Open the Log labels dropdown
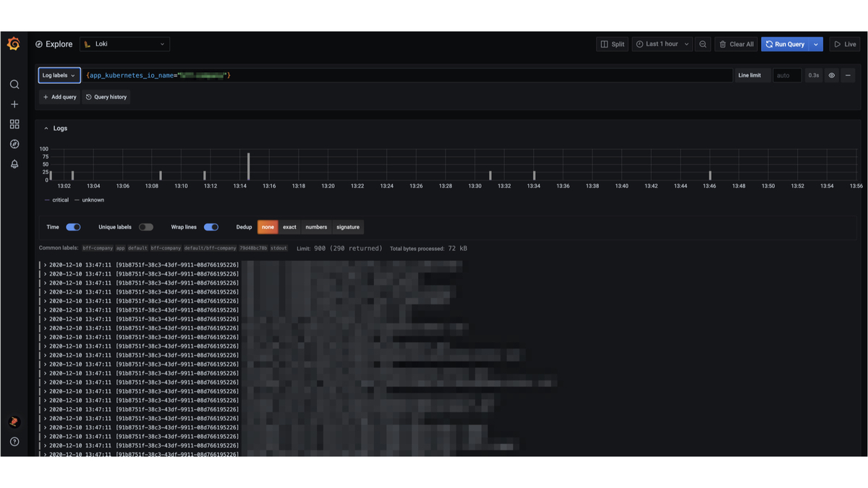Screen dimensions: 868x488 coord(59,75)
